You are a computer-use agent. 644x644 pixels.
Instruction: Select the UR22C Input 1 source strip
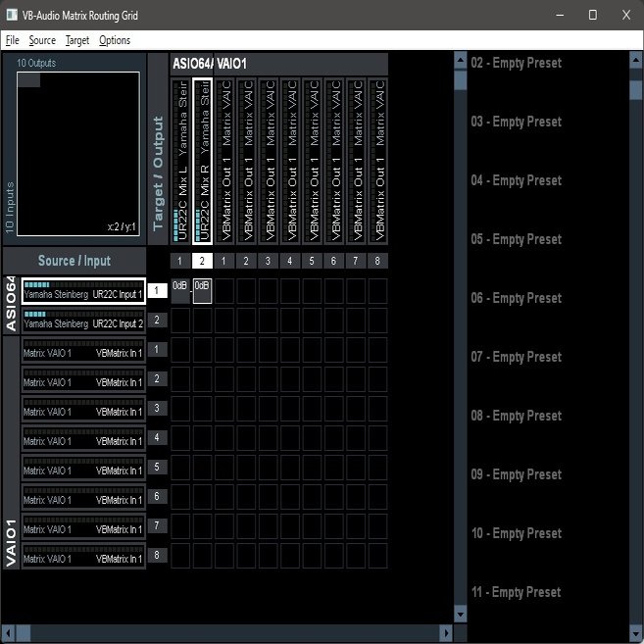pyautogui.click(x=83, y=290)
